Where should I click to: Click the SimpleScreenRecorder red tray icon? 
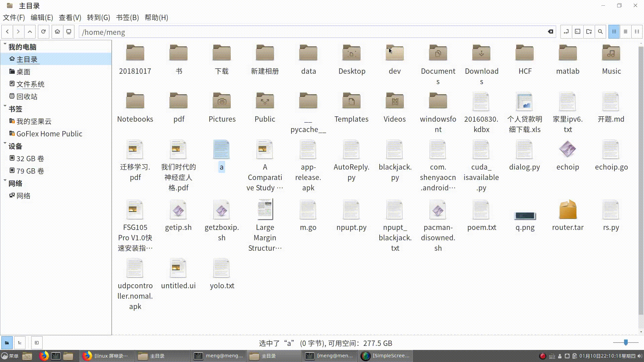coord(543,356)
